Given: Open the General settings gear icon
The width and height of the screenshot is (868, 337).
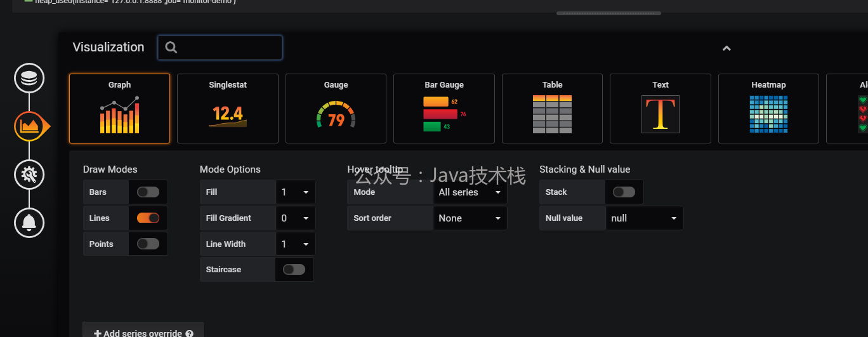Looking at the screenshot, I should 29,174.
